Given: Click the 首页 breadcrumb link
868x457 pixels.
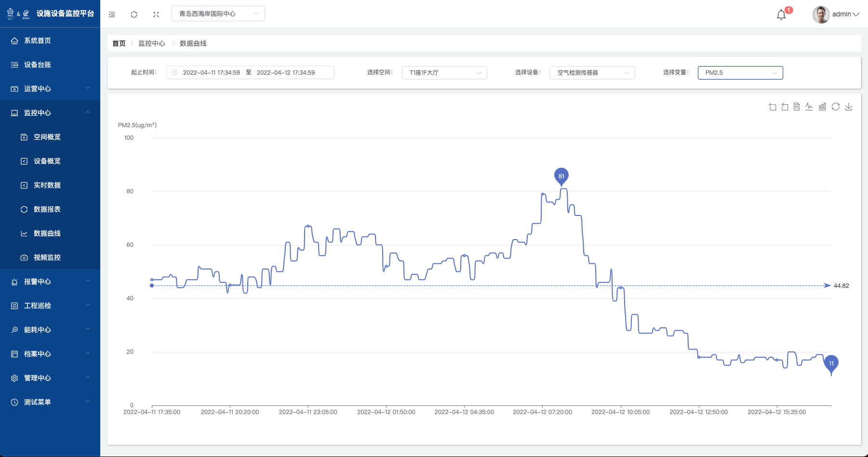Looking at the screenshot, I should tap(119, 43).
